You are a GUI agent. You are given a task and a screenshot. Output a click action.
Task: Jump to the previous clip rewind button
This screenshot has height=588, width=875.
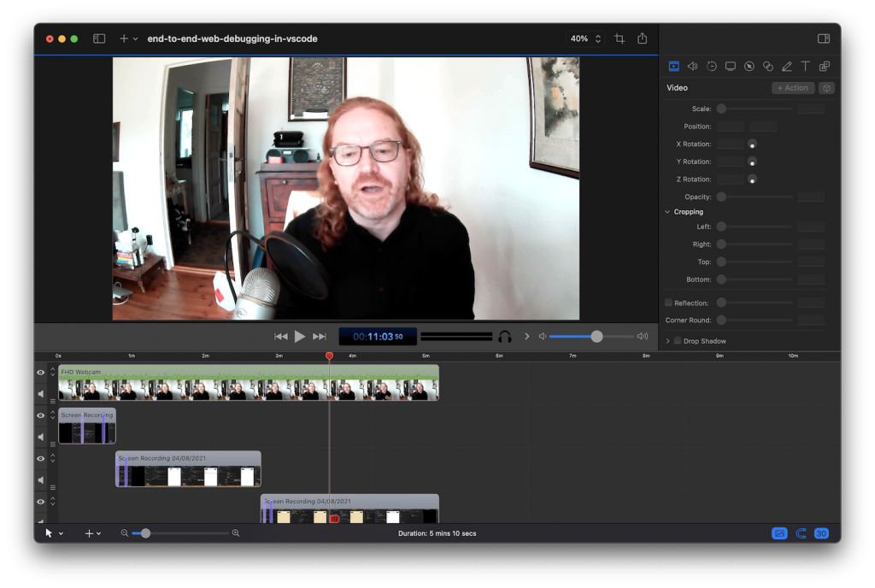pos(280,337)
